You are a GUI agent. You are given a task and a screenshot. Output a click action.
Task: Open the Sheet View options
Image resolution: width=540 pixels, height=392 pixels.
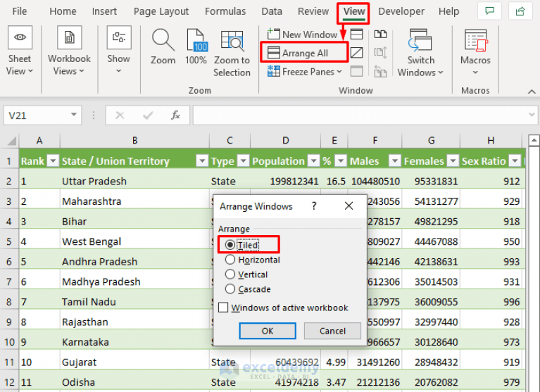tap(20, 50)
